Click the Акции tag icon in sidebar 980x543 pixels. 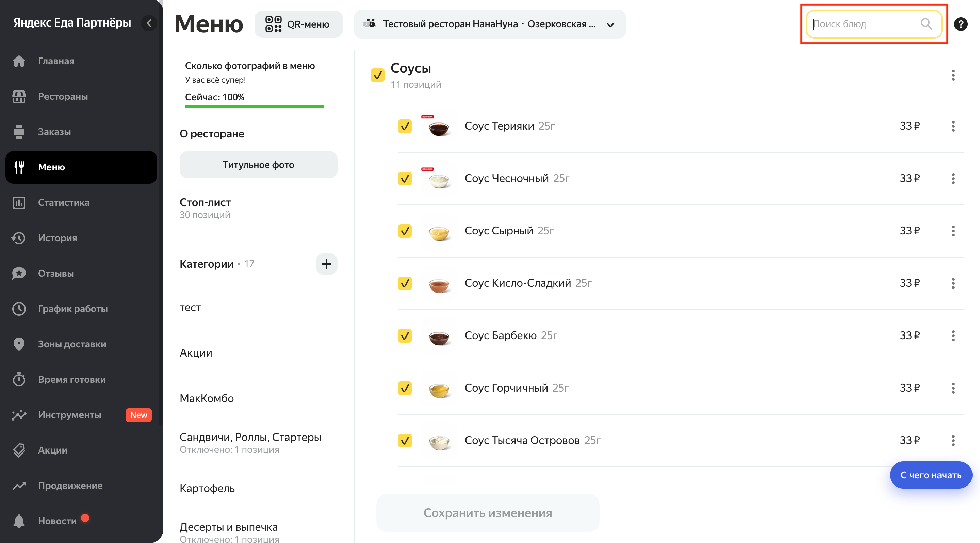click(x=19, y=450)
